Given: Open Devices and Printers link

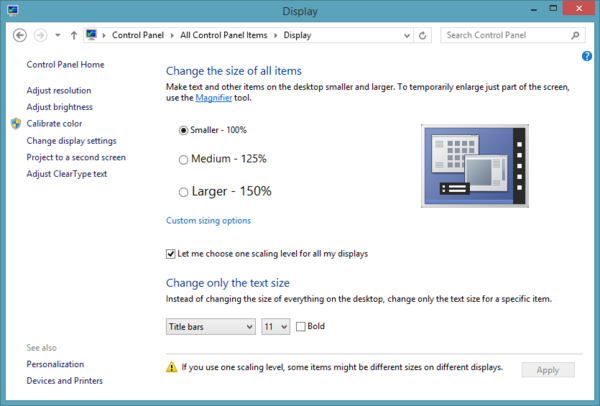Looking at the screenshot, I should tap(65, 381).
